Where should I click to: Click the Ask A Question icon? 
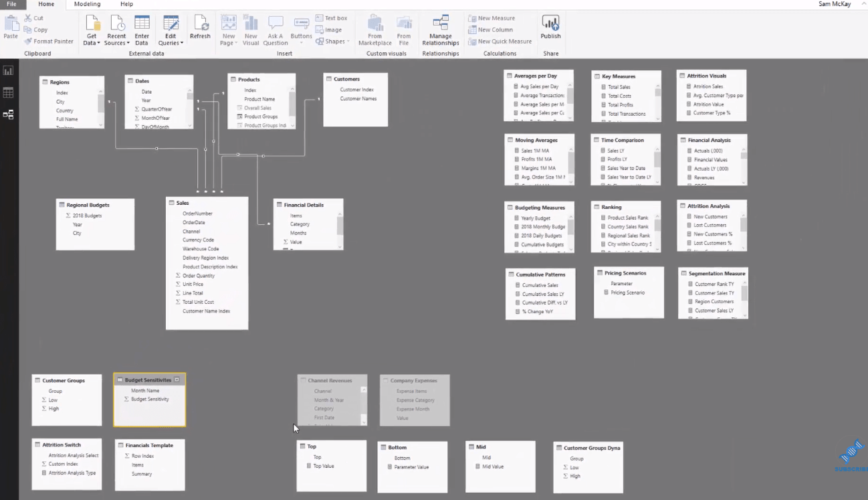[275, 23]
